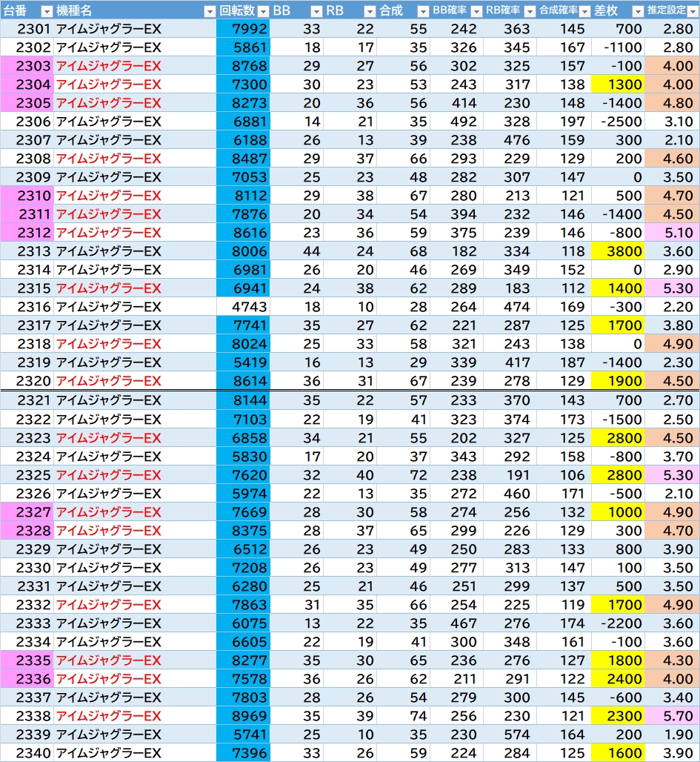Viewport: 700px width, 762px height.
Task: Select BB確率 cell 182
Action: [x=456, y=251]
